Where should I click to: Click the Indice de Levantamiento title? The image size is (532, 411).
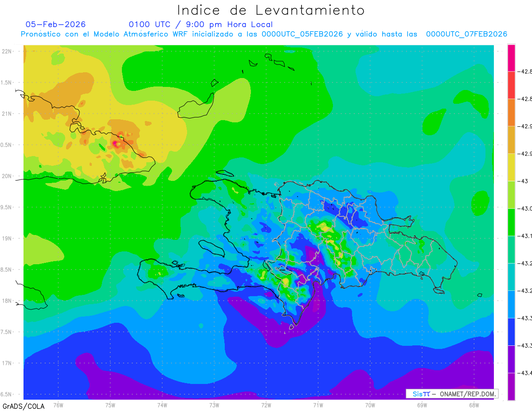click(271, 10)
